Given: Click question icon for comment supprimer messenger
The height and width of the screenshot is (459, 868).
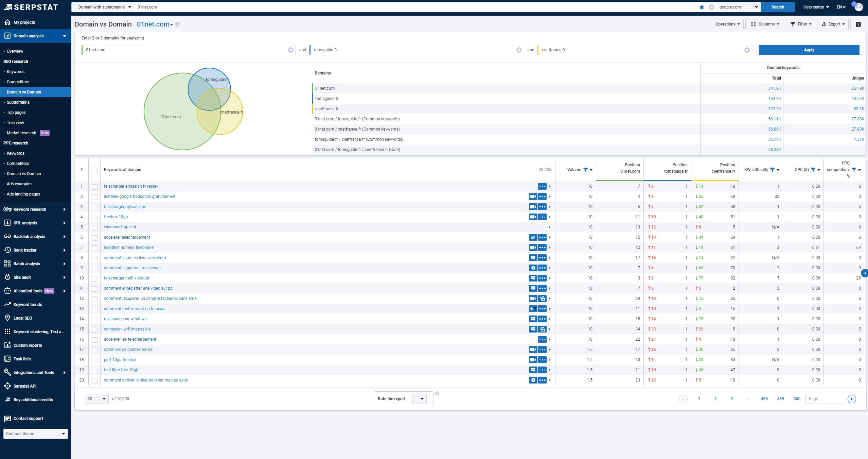Looking at the screenshot, I should tap(533, 268).
